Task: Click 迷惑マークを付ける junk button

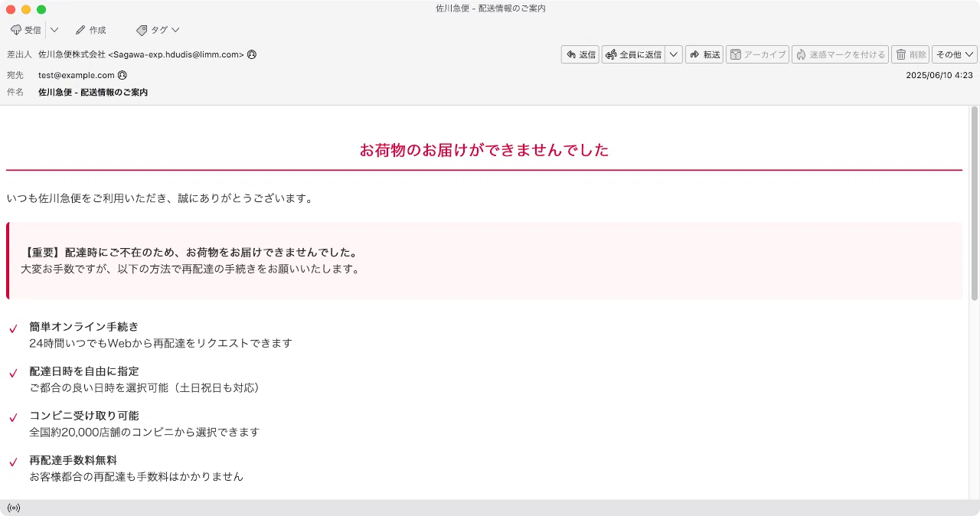Action: pos(840,54)
